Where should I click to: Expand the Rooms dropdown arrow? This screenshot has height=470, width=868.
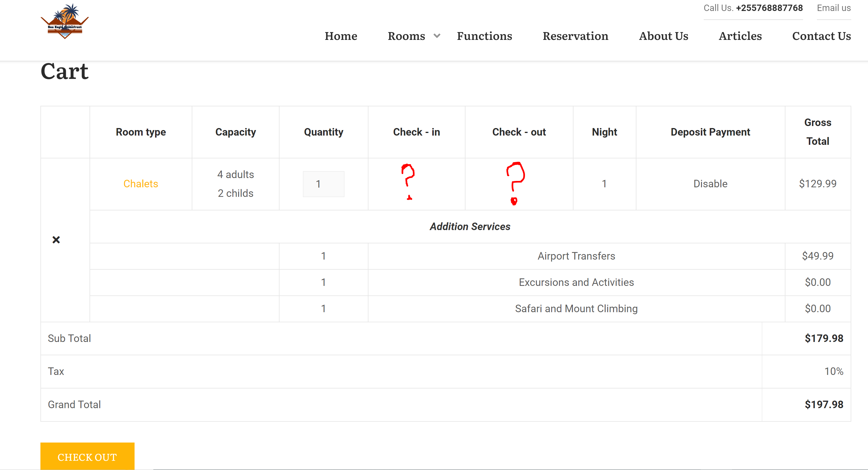click(437, 36)
